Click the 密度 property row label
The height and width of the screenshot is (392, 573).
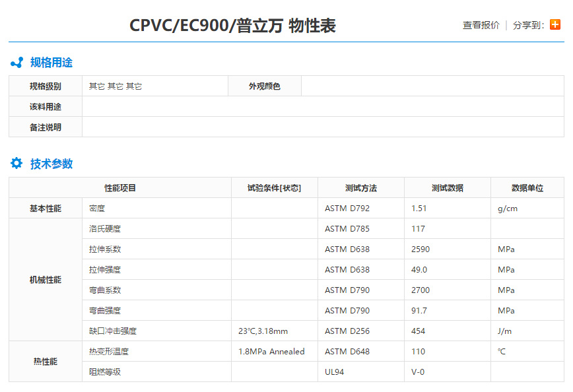95,208
